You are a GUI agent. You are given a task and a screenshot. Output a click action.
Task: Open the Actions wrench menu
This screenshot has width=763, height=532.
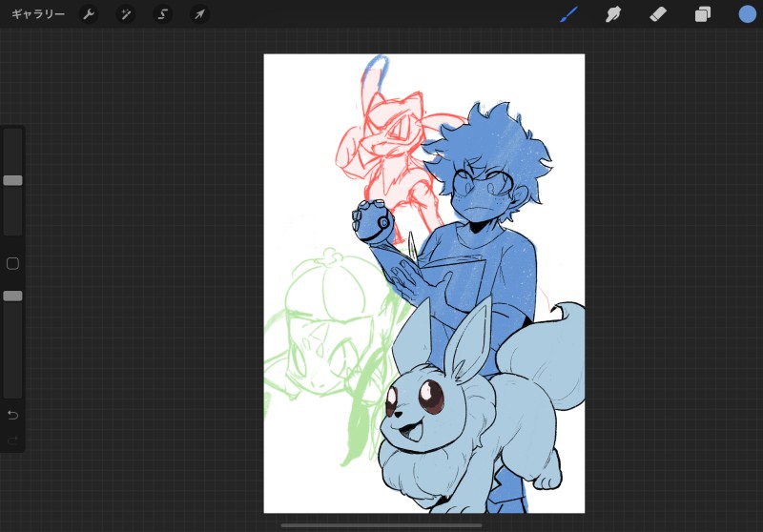[x=89, y=14]
